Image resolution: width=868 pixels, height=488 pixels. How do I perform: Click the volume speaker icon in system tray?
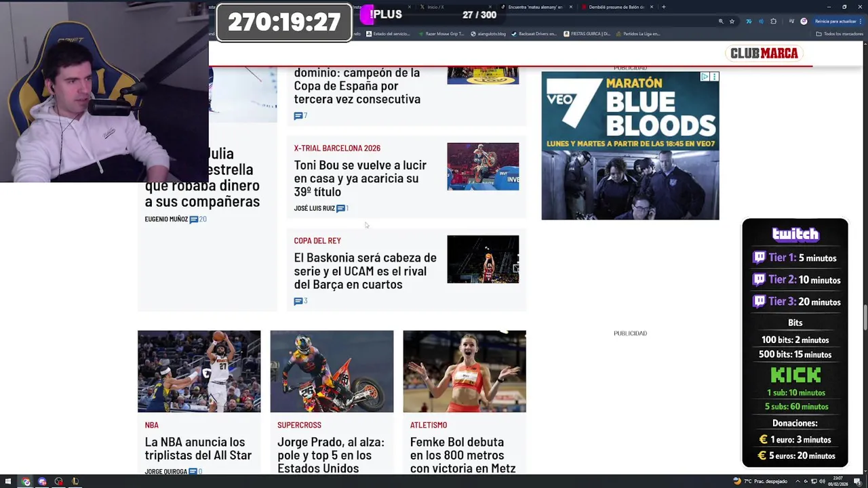point(823,481)
